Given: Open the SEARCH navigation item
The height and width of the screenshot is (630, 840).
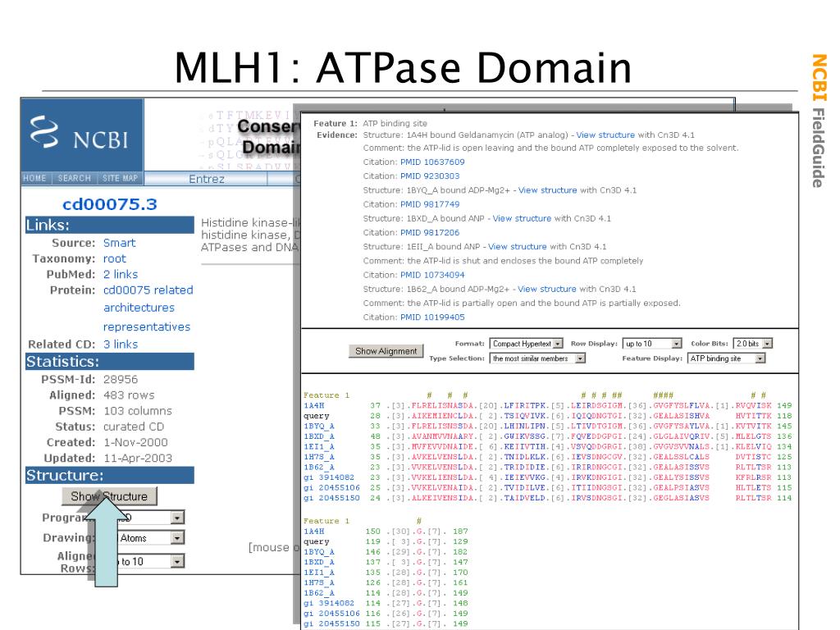Looking at the screenshot, I should [75, 178].
